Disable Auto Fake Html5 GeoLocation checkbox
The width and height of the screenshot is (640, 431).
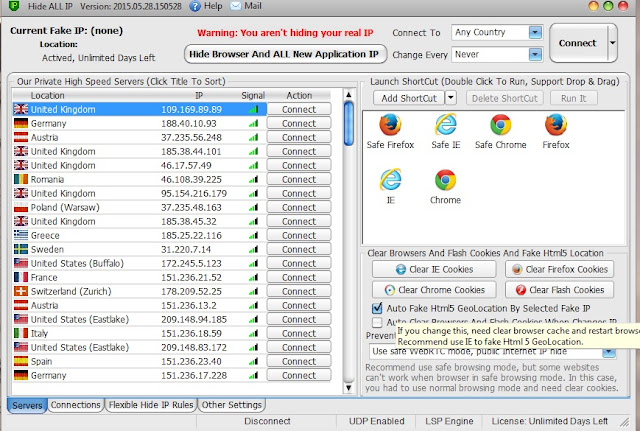click(x=377, y=308)
